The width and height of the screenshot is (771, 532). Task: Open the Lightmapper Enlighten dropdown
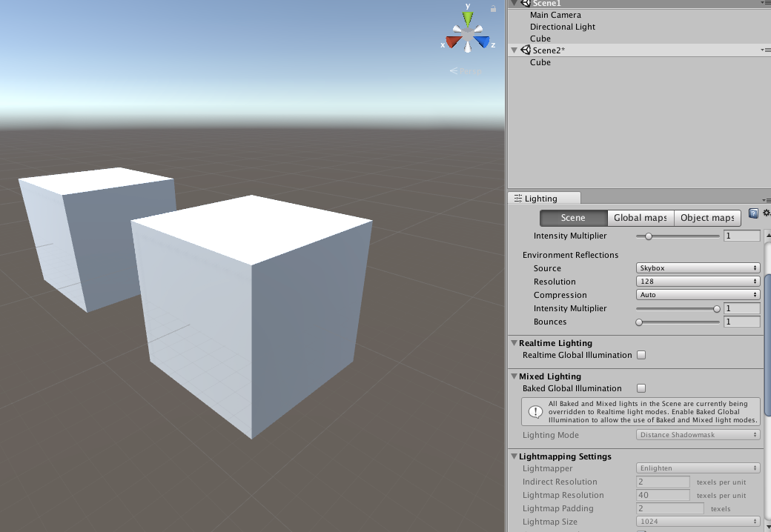pyautogui.click(x=698, y=468)
